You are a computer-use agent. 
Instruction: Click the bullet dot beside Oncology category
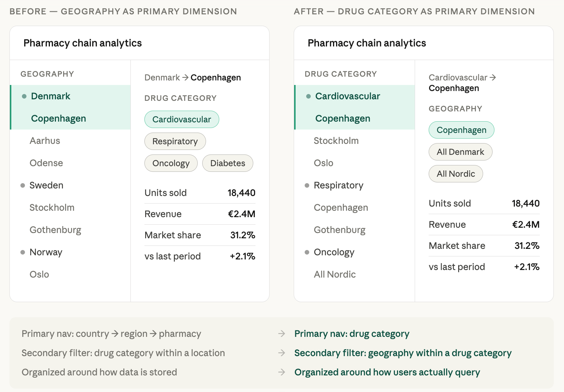coord(307,252)
